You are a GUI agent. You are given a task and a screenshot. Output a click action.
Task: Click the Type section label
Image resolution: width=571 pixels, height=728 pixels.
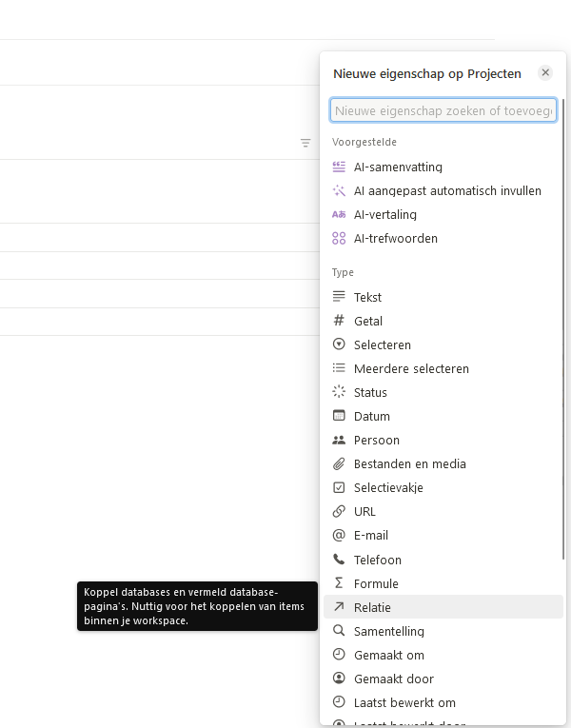click(343, 272)
